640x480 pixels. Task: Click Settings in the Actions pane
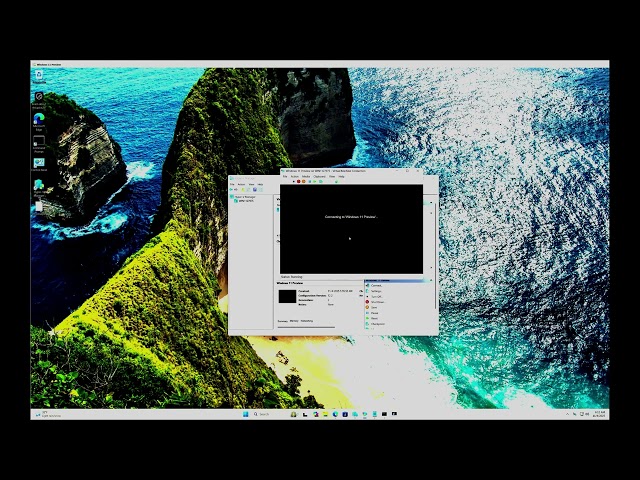coord(376,291)
